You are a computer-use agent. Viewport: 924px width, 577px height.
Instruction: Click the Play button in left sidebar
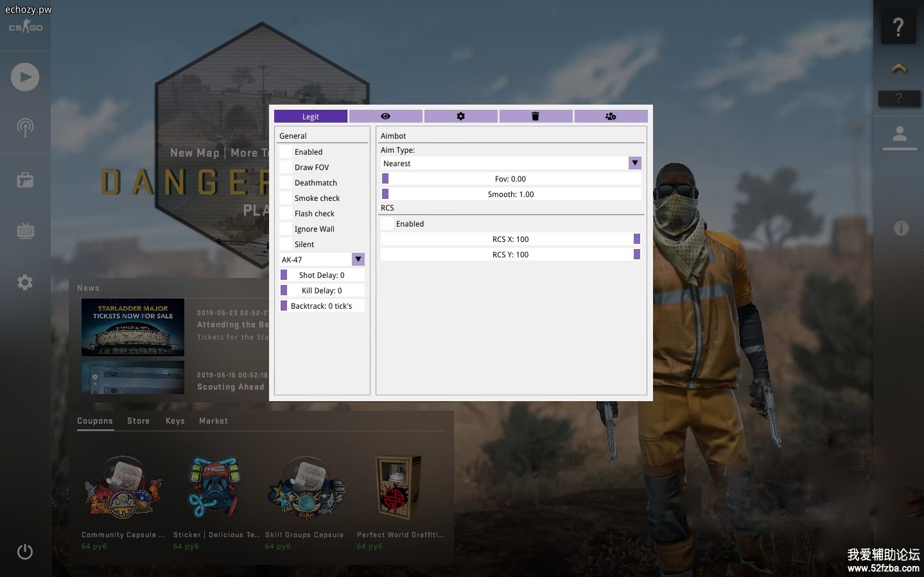(25, 78)
